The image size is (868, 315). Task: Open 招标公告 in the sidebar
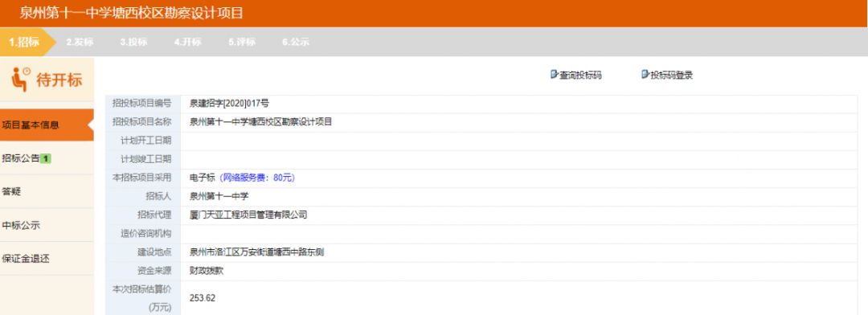click(x=47, y=158)
